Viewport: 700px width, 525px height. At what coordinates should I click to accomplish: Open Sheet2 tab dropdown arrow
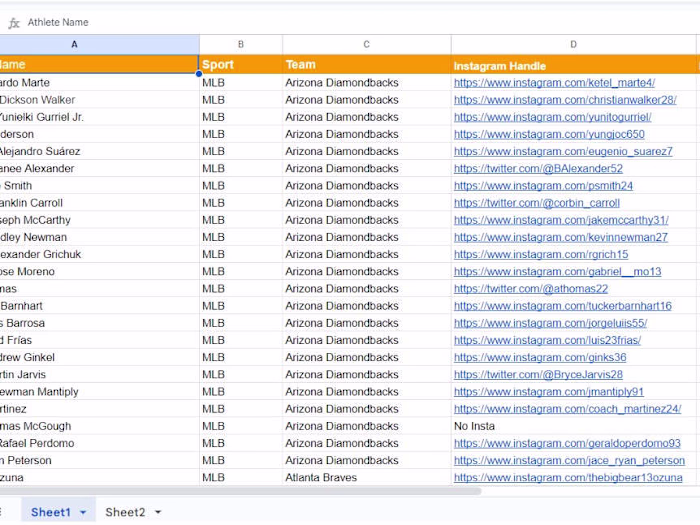[158, 512]
